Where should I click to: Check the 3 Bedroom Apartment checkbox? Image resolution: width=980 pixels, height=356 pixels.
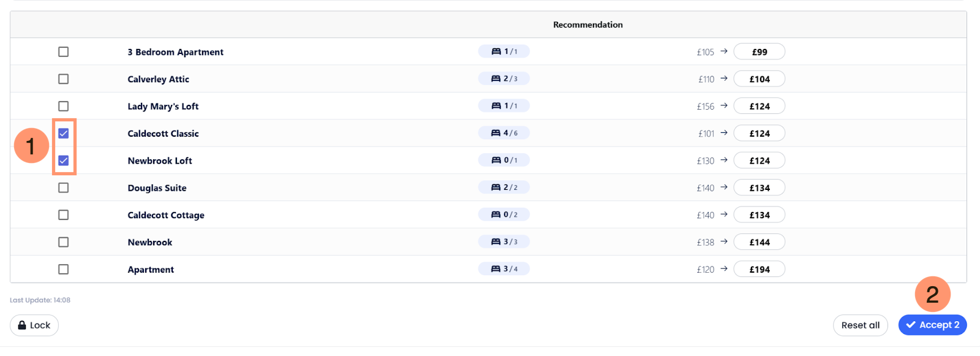coord(63,52)
